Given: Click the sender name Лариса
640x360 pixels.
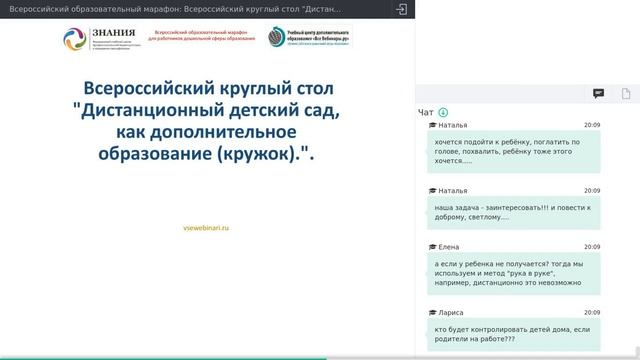Looking at the screenshot, I should (451, 312).
